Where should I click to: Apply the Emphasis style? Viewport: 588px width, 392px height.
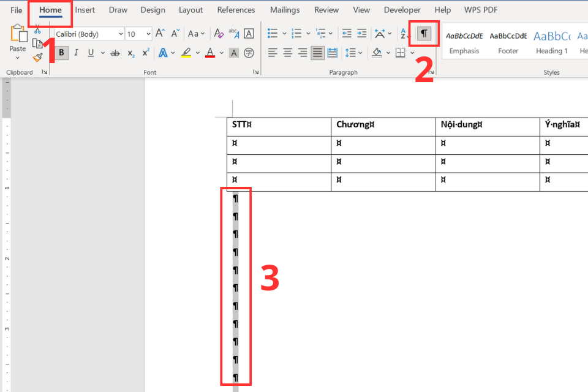tap(464, 42)
